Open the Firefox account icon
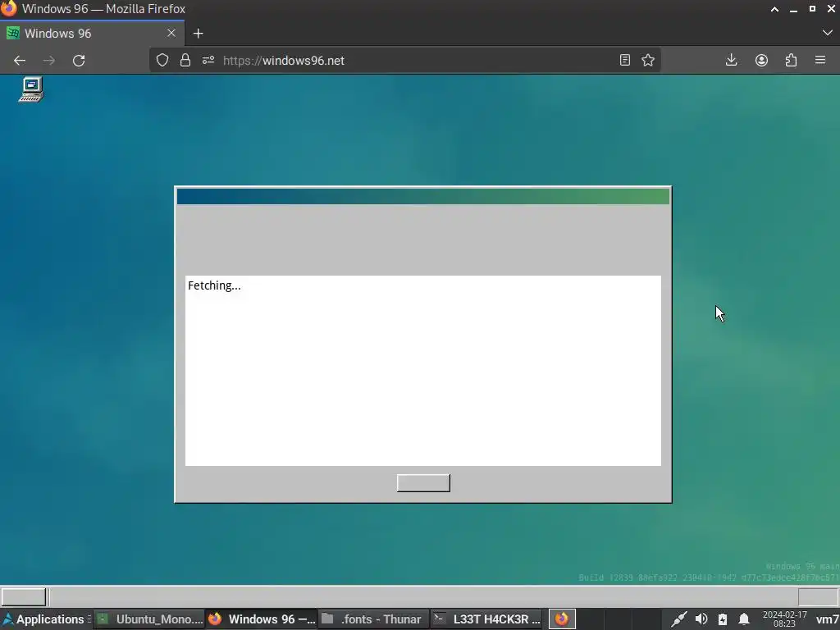 tap(761, 60)
